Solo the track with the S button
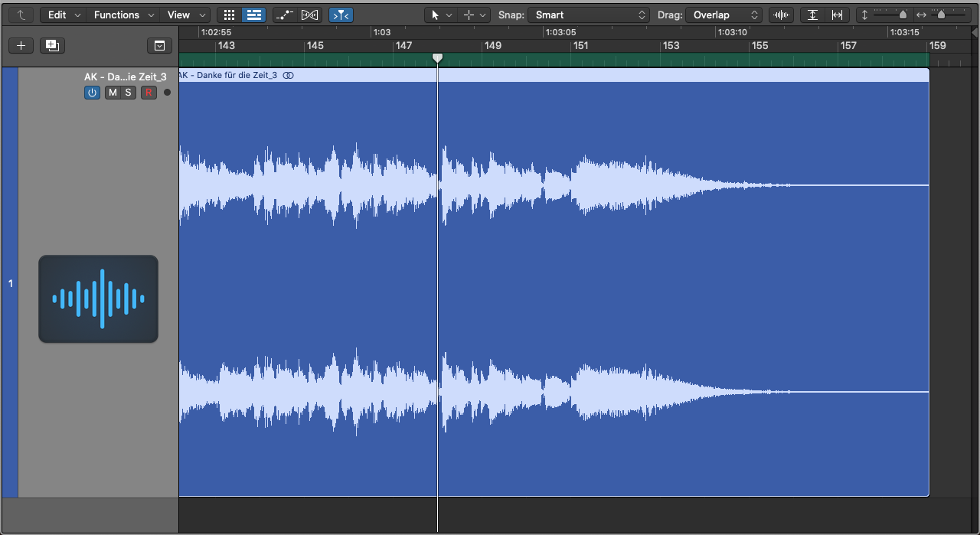The image size is (980, 535). (128, 93)
